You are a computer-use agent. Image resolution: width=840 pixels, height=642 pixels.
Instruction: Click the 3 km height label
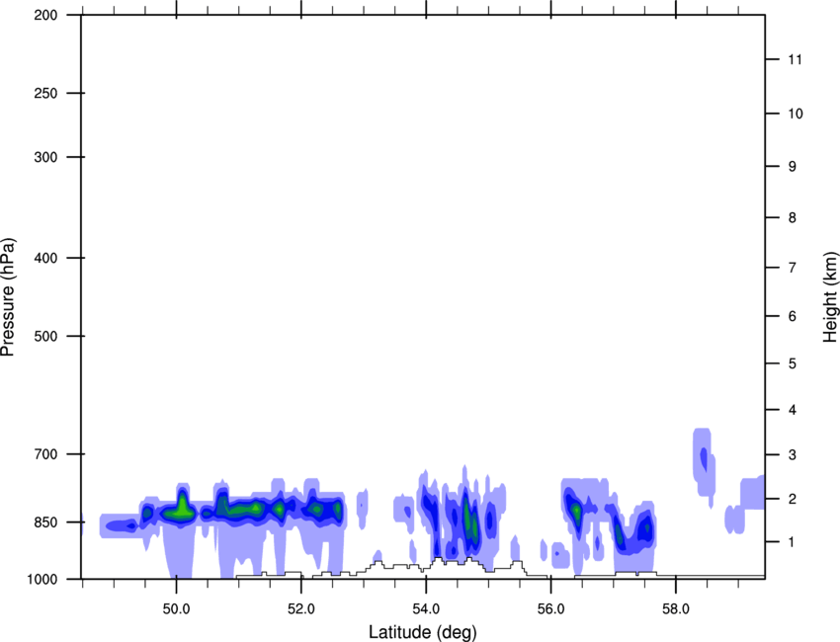[x=792, y=455]
